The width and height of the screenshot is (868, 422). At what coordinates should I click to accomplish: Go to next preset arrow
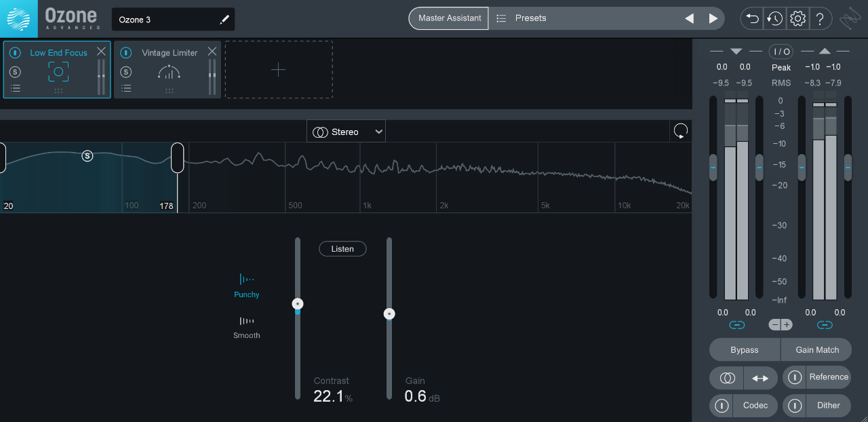713,19
